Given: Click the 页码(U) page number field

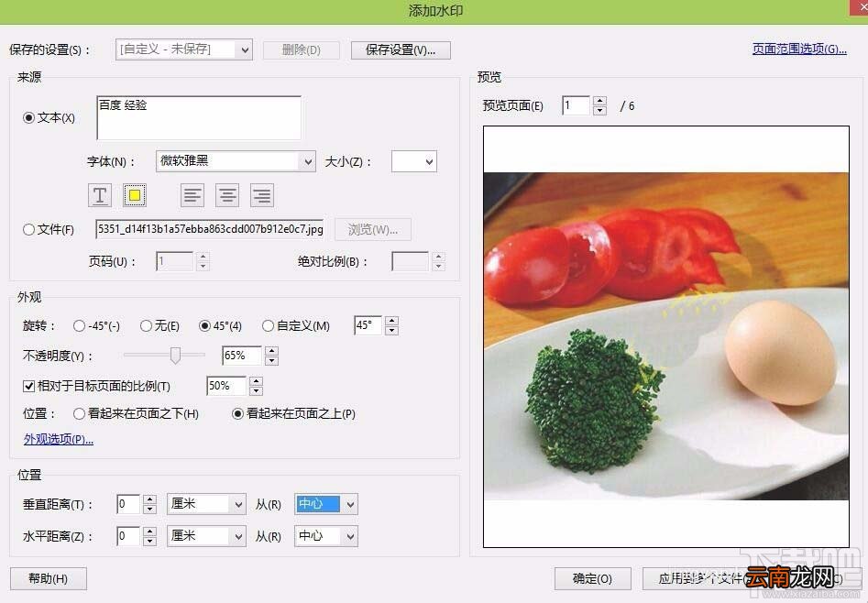Looking at the screenshot, I should (174, 261).
